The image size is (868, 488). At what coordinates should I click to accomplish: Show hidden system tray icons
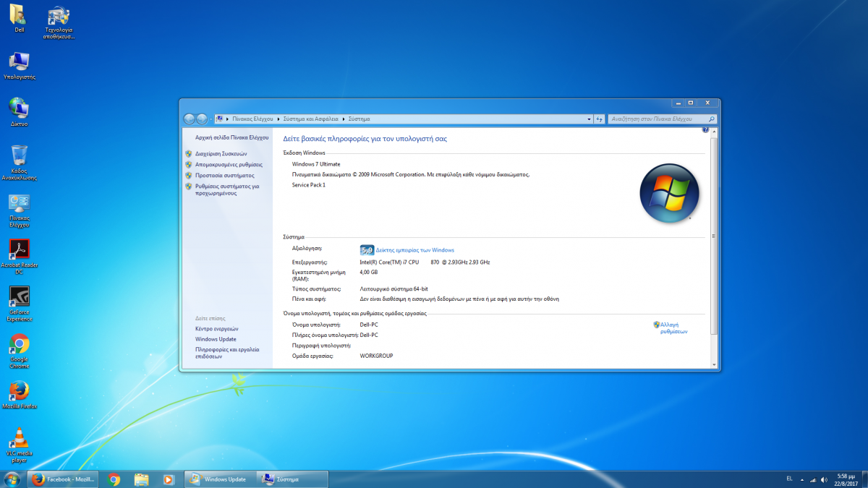tap(802, 479)
